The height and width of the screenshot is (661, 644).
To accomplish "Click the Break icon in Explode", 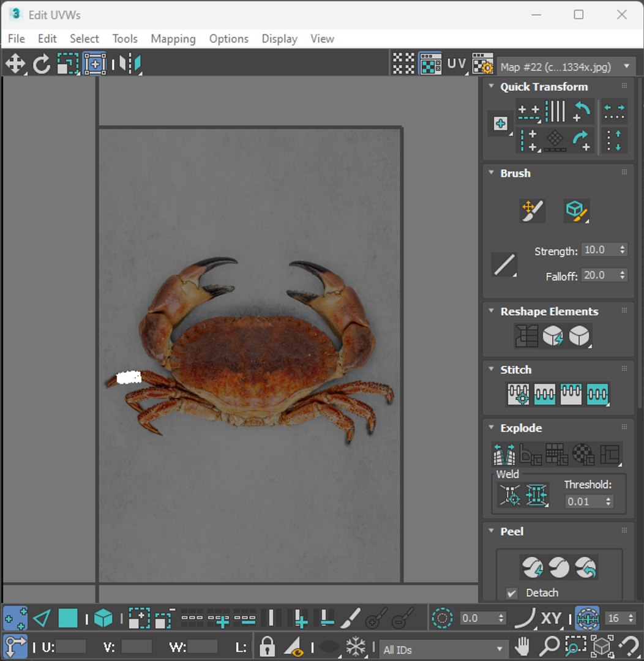I will tap(504, 454).
